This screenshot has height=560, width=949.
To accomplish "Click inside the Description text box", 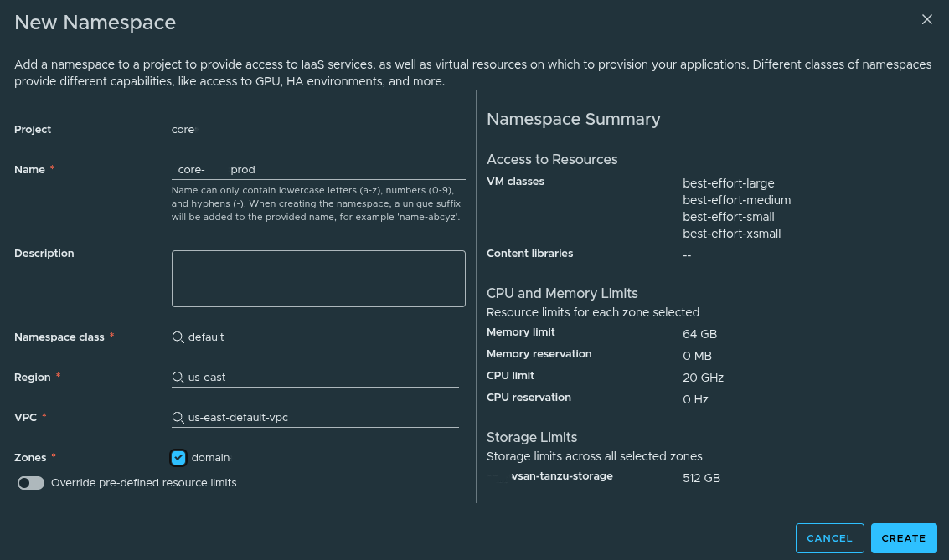I will point(318,279).
